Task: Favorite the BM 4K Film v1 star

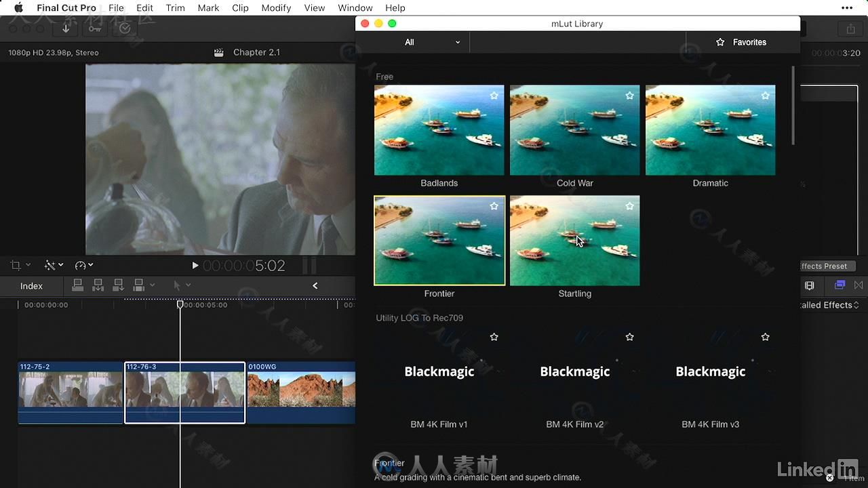Action: pyautogui.click(x=494, y=337)
